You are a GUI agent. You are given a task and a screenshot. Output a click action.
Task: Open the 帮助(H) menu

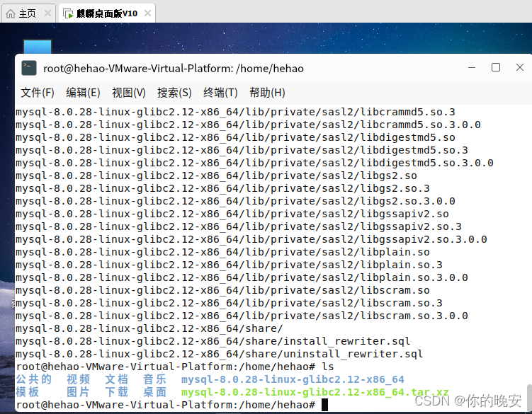[x=267, y=93]
